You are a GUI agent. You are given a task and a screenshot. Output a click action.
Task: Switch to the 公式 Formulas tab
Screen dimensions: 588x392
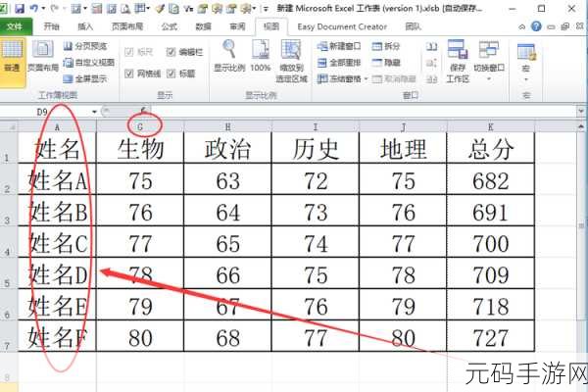tap(169, 26)
